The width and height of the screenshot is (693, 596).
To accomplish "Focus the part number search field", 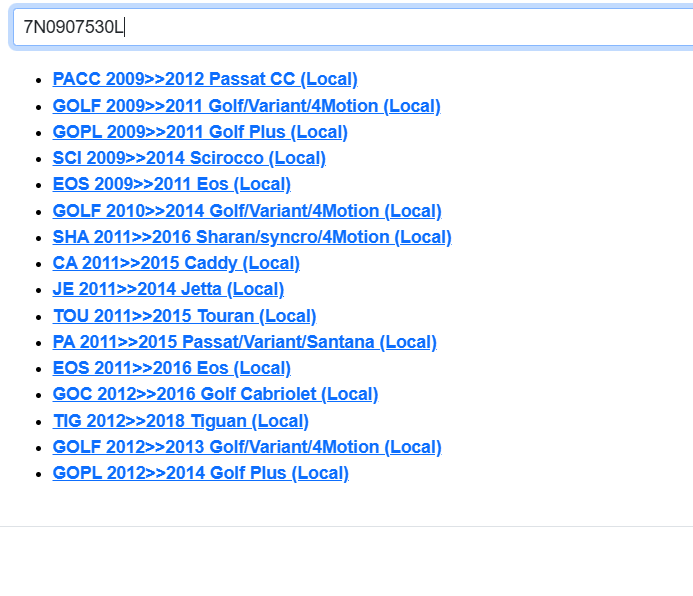I will pyautogui.click(x=400, y=27).
